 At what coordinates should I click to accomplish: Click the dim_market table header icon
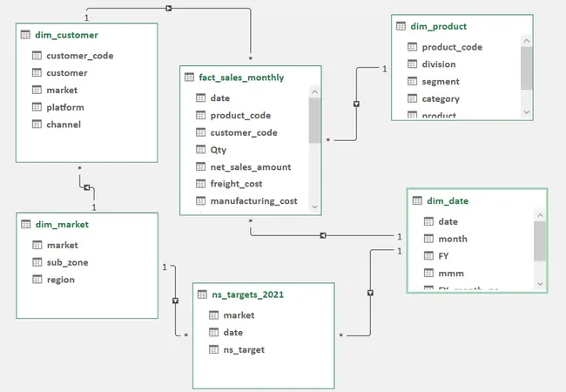tap(25, 224)
